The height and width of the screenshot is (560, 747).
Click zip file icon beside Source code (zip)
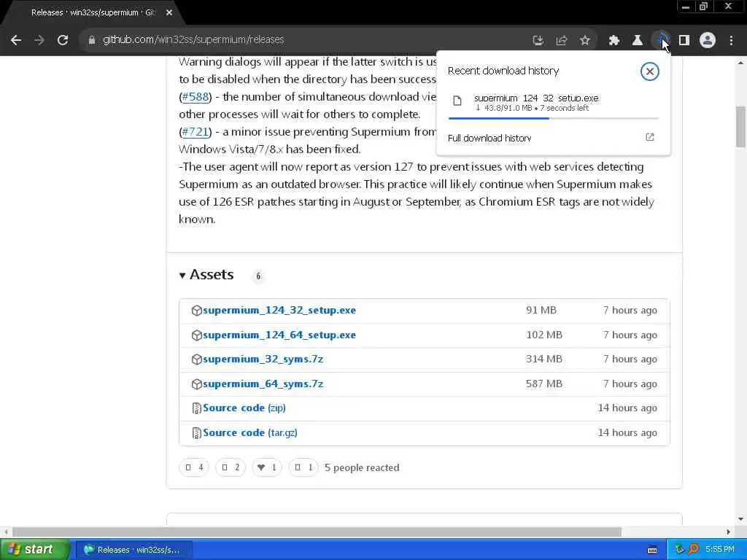click(196, 408)
